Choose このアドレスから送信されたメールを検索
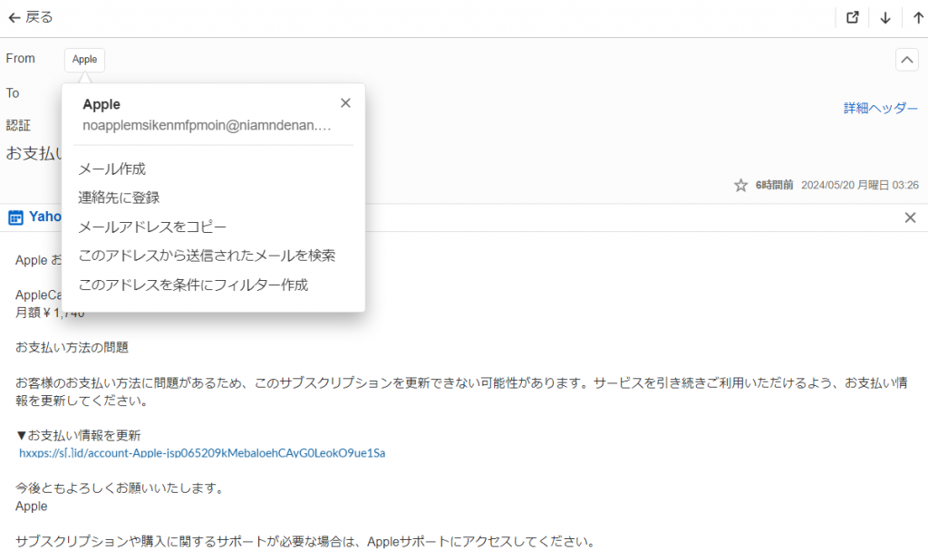 pos(207,256)
